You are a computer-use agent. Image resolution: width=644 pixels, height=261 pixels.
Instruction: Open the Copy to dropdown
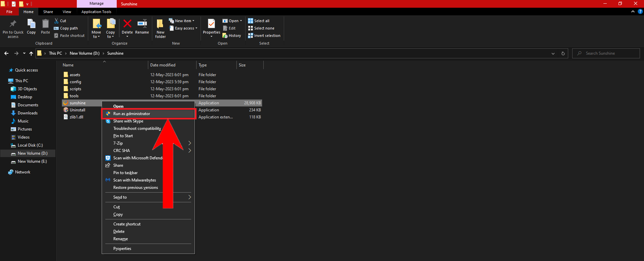click(x=111, y=28)
